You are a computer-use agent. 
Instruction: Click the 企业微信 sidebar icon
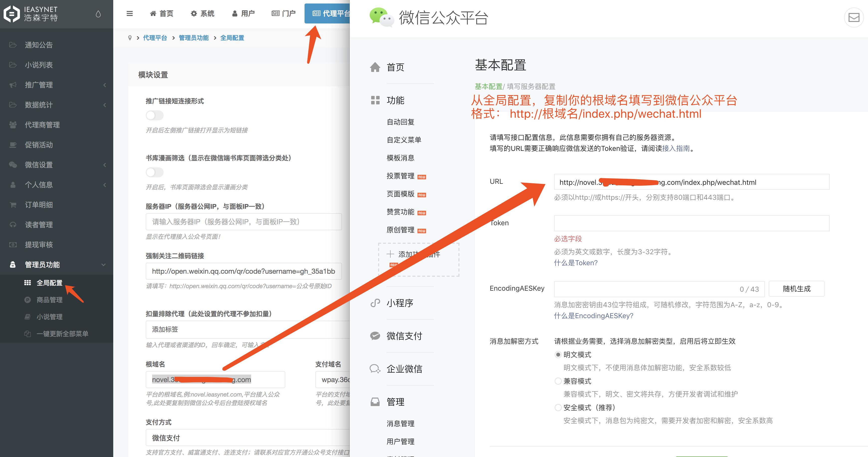point(375,369)
